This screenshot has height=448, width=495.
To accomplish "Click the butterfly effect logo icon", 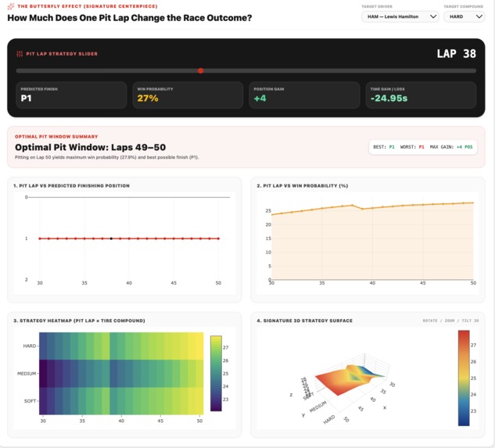I will click(11, 6).
